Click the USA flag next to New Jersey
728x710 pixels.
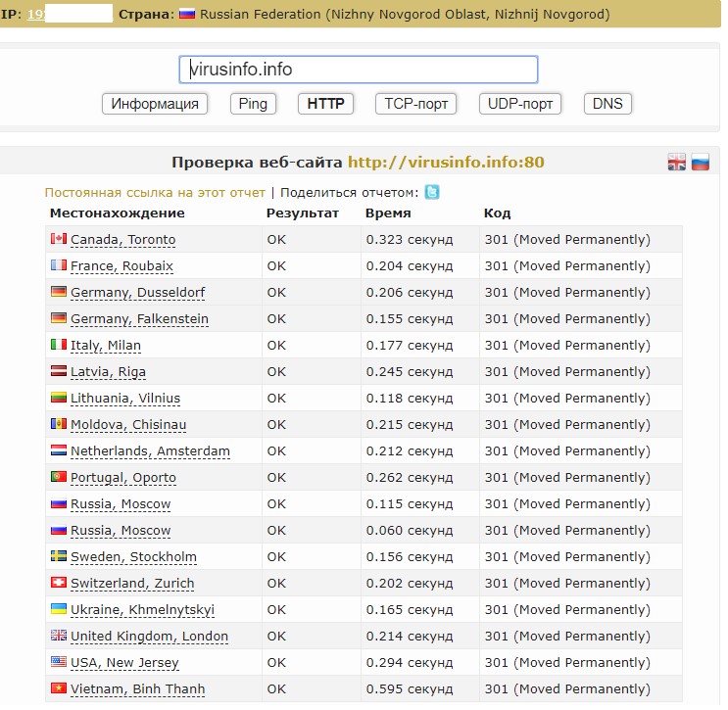(59, 662)
